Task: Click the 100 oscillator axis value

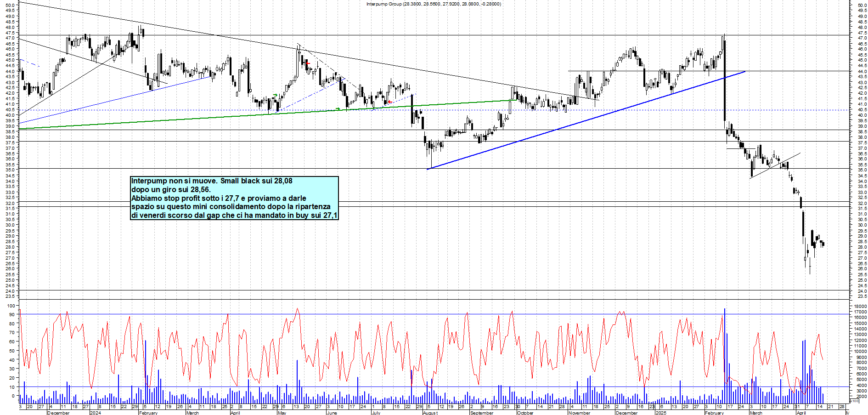Action: 11,306
